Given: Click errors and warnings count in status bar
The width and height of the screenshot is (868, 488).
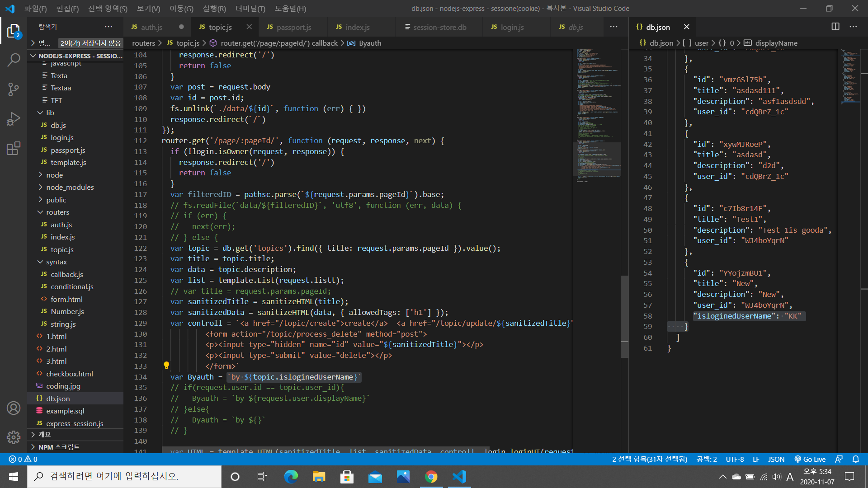Looking at the screenshot, I should tap(23, 459).
